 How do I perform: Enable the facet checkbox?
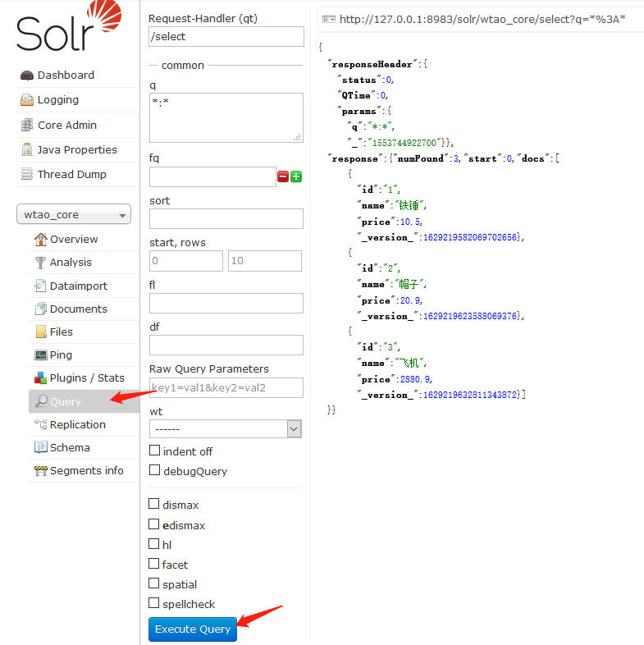coord(153,564)
